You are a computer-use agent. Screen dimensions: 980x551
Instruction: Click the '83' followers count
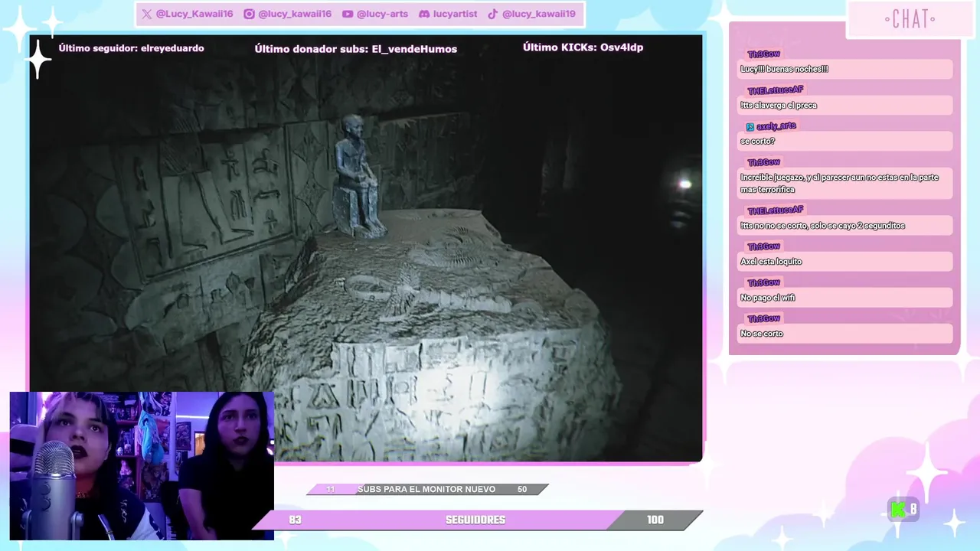[295, 520]
